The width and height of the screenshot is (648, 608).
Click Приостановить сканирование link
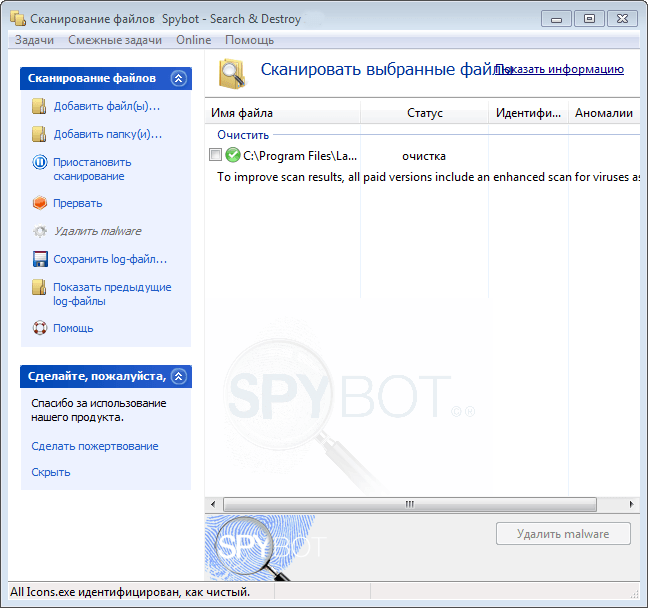pyautogui.click(x=92, y=169)
